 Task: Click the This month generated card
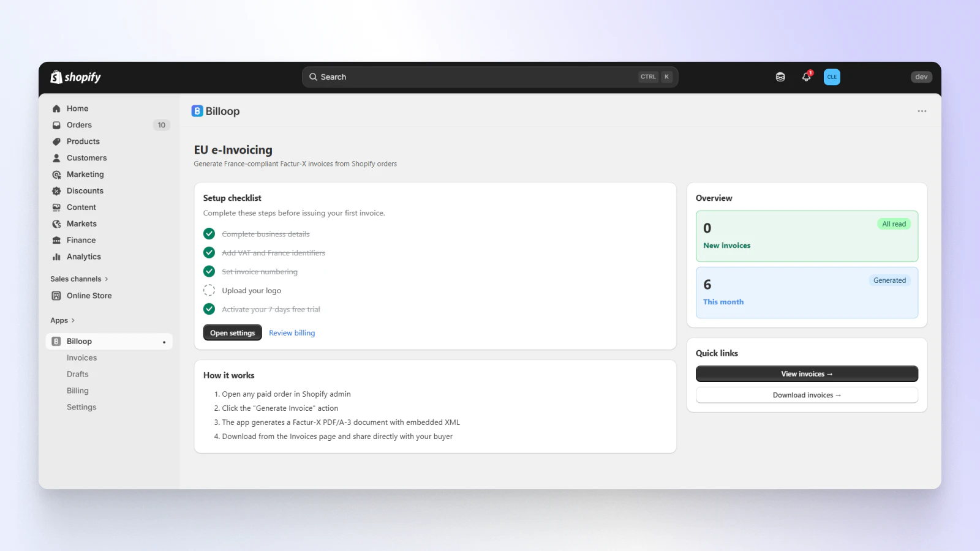click(x=807, y=293)
